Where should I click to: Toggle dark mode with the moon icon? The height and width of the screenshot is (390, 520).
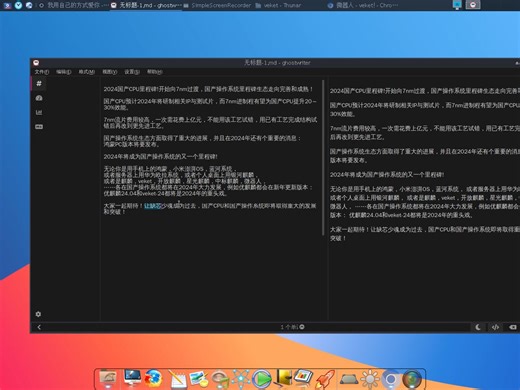[x=478, y=327]
